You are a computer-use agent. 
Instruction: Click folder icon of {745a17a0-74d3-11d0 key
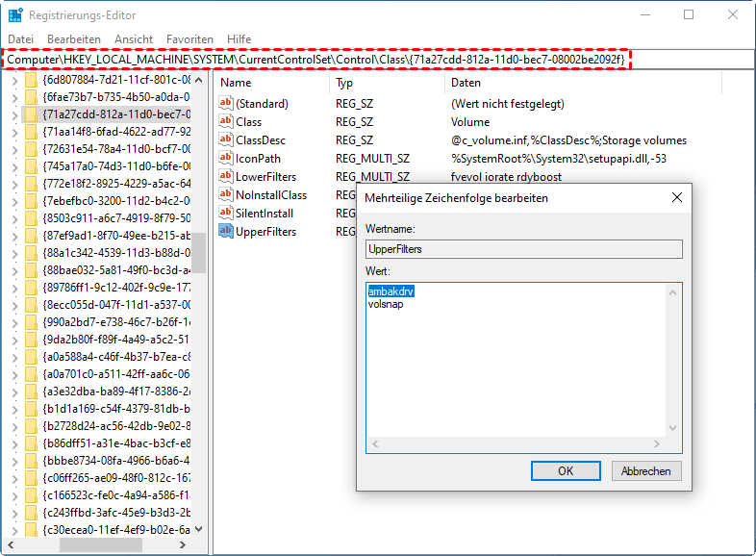[31, 166]
